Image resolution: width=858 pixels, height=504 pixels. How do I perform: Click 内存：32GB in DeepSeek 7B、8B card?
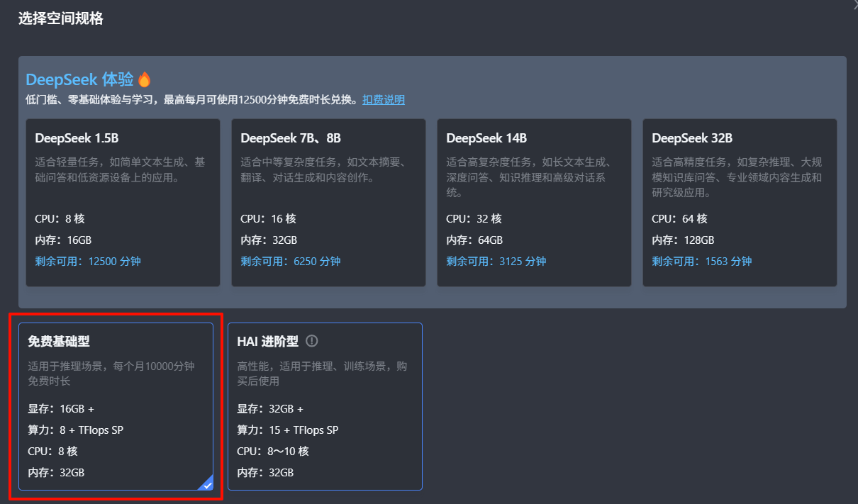point(269,240)
